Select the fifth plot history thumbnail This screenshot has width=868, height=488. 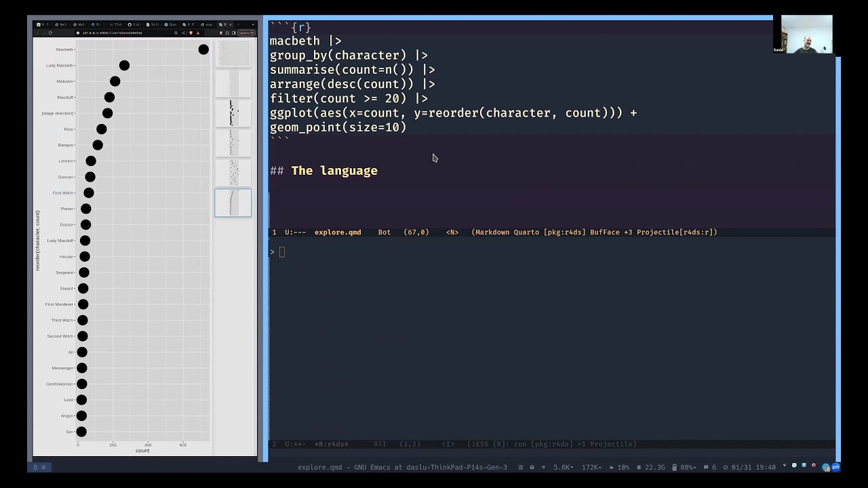point(233,173)
